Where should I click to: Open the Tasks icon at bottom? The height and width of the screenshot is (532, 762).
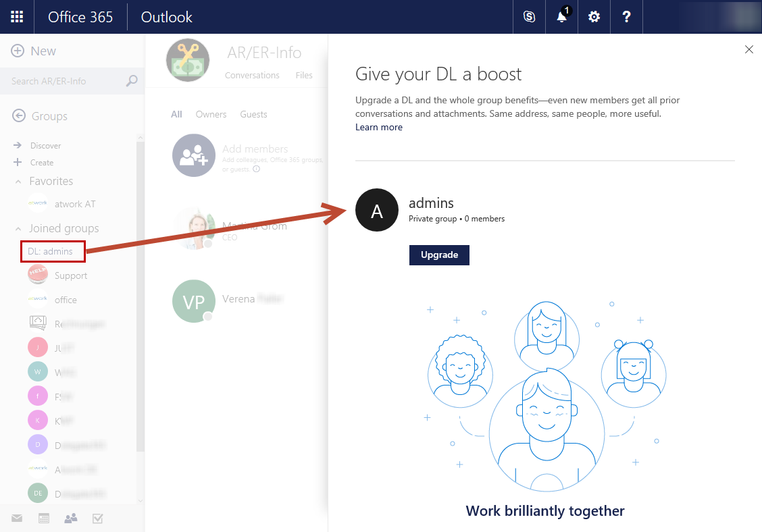[x=98, y=518]
